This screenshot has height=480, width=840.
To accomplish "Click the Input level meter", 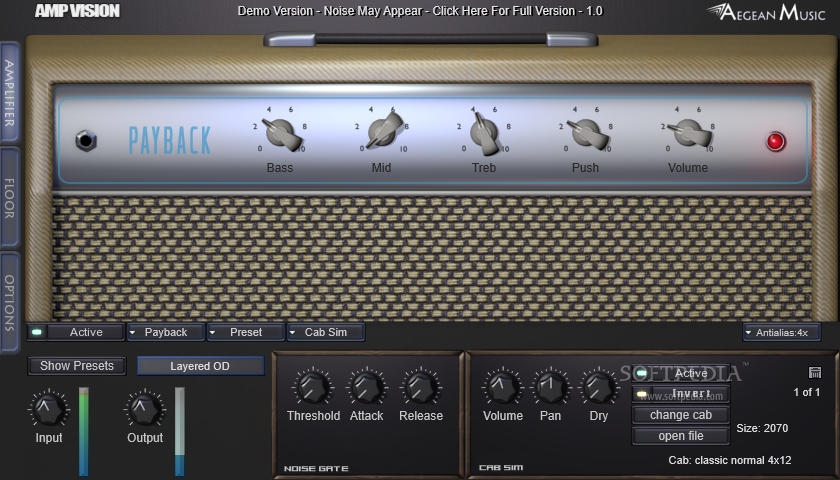I will (84, 431).
